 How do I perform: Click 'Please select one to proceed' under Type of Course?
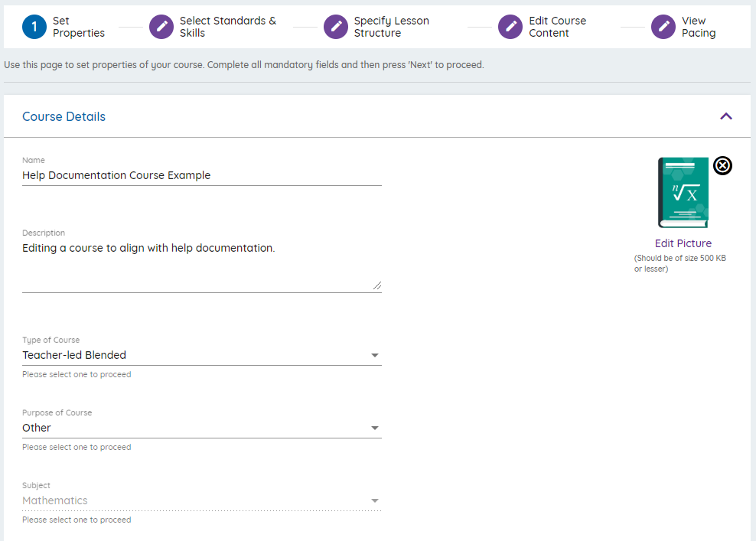[77, 375]
